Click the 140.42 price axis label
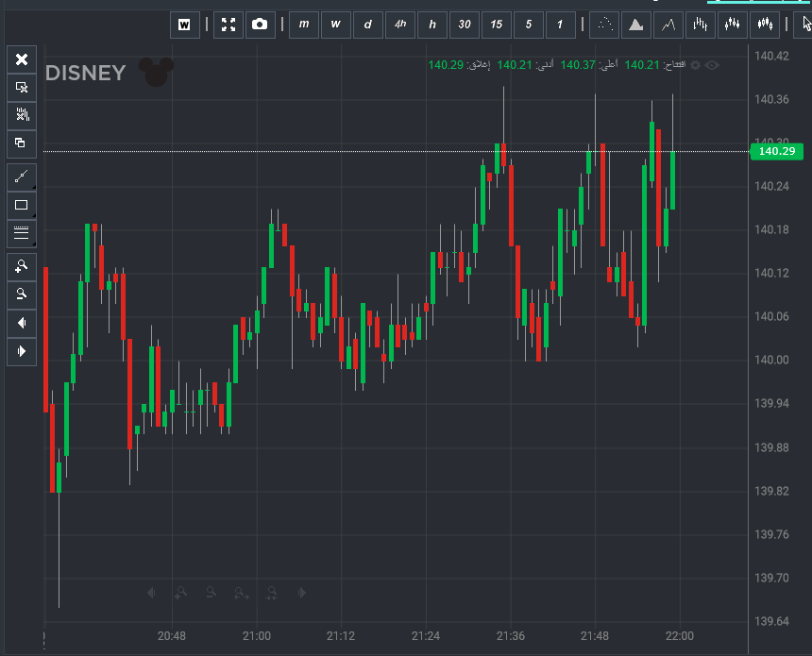The height and width of the screenshot is (656, 812). point(771,56)
